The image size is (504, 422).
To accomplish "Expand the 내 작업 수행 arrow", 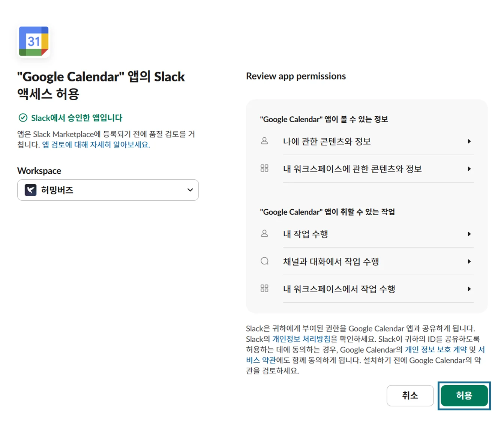I will coord(469,234).
